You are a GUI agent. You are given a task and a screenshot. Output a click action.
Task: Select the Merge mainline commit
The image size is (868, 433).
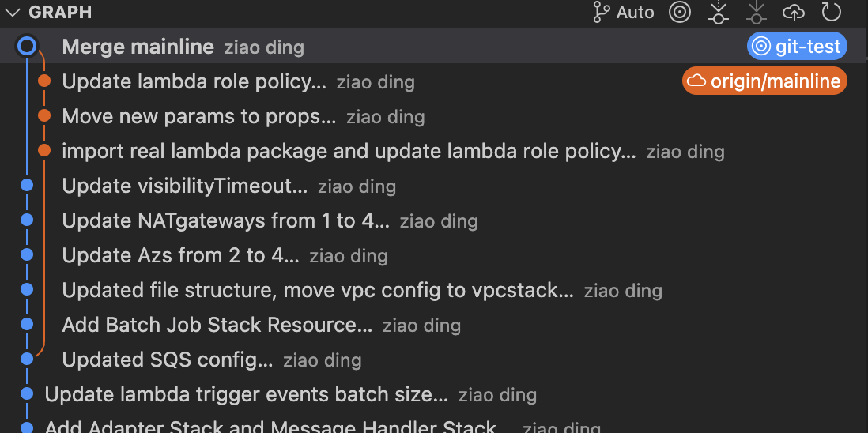pos(434,47)
